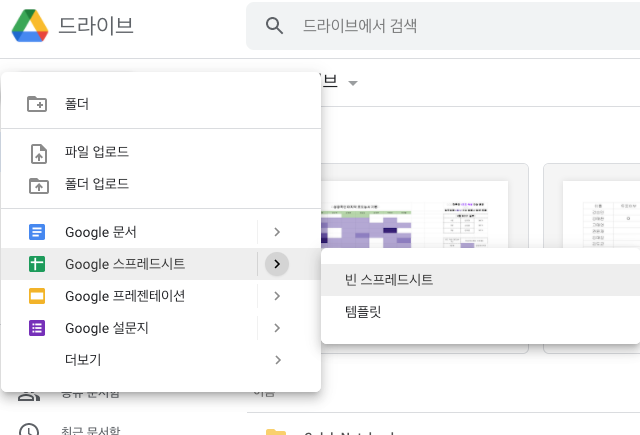Open the My Drive dropdown arrow
Image resolution: width=640 pixels, height=435 pixels.
[353, 83]
